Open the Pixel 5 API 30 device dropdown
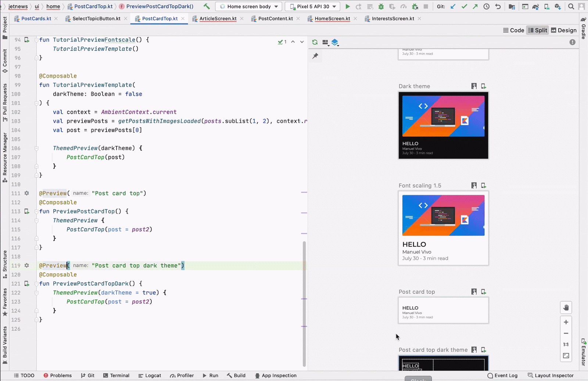The height and width of the screenshot is (381, 588). [312, 6]
